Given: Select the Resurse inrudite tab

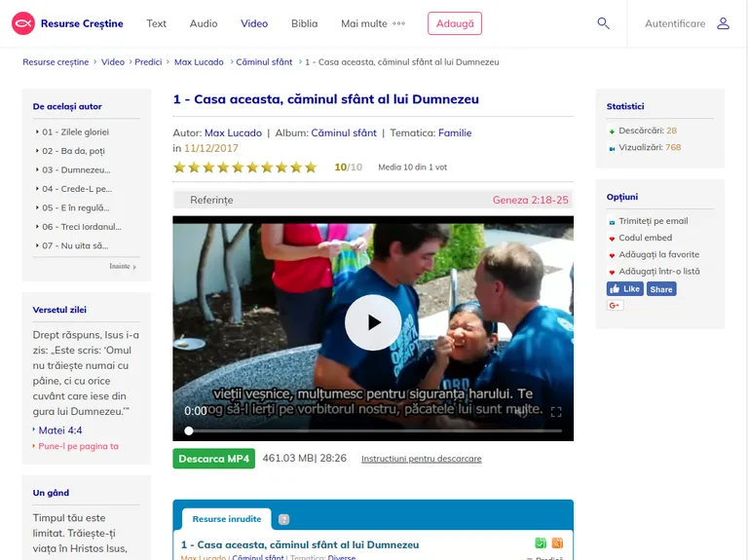Looking at the screenshot, I should 227,519.
